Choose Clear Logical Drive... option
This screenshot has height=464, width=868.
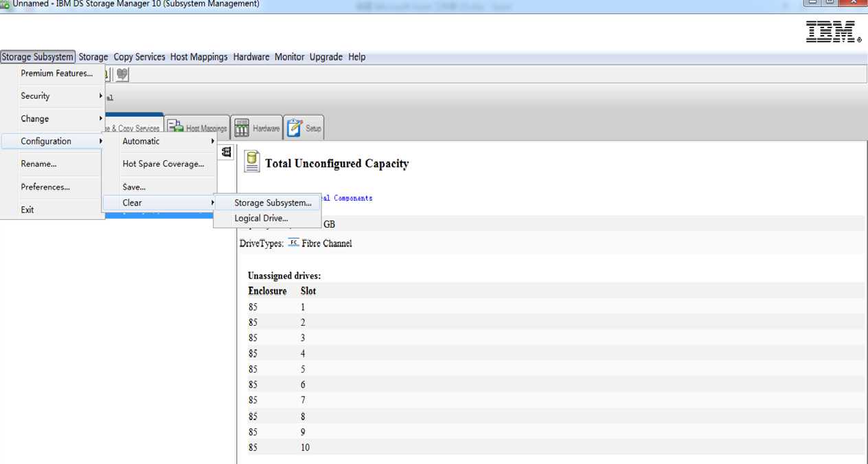(268, 219)
